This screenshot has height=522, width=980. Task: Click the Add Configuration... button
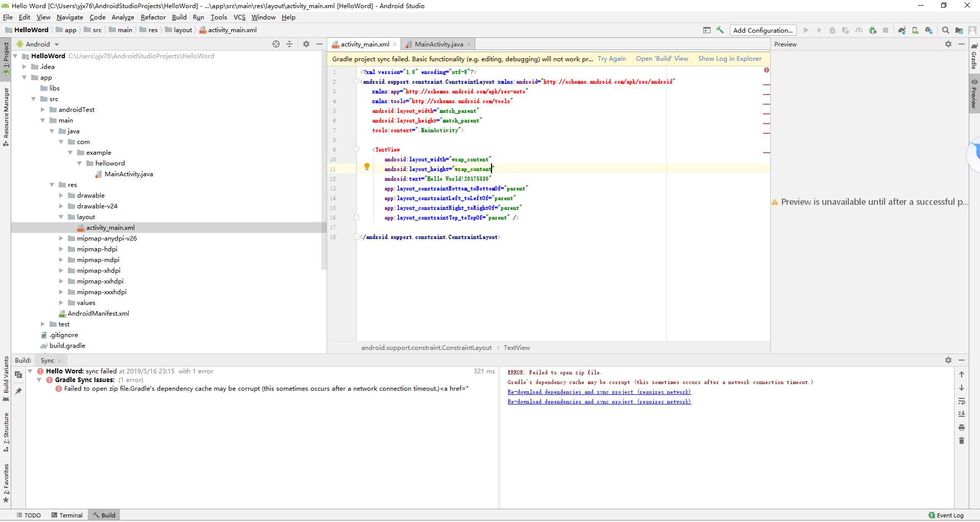pos(763,30)
